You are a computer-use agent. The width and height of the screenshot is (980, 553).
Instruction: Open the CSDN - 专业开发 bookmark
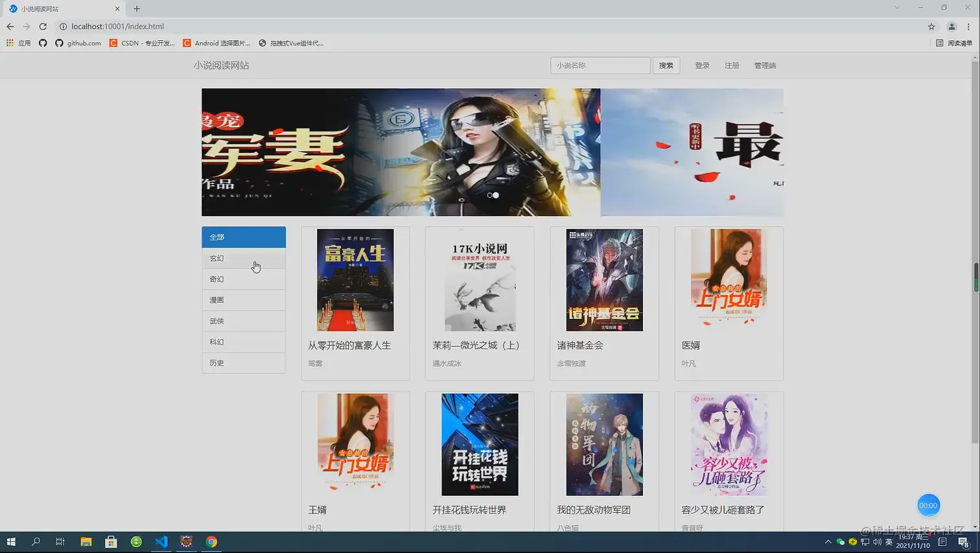click(142, 43)
